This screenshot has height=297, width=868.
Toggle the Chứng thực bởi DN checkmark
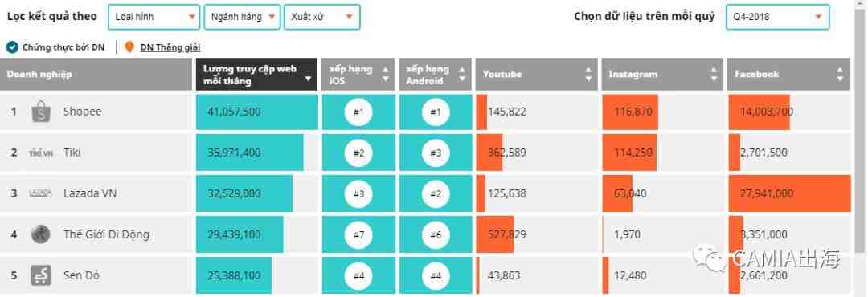12,47
